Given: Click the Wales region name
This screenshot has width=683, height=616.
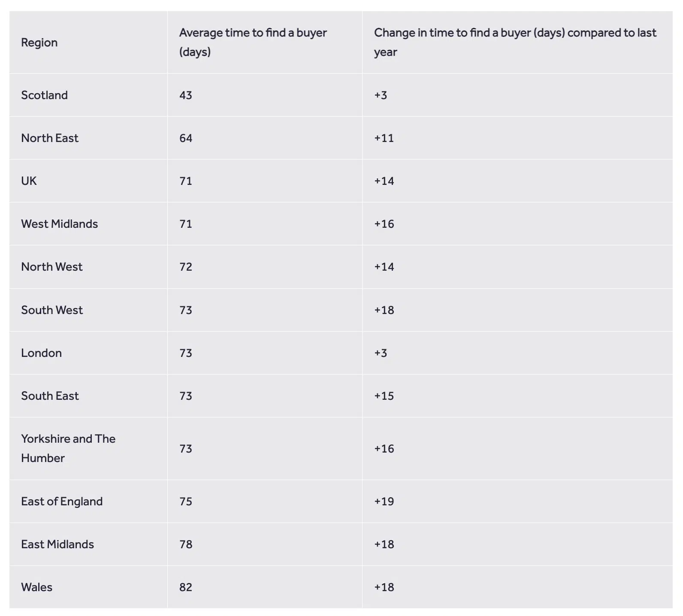Looking at the screenshot, I should click(x=36, y=587).
